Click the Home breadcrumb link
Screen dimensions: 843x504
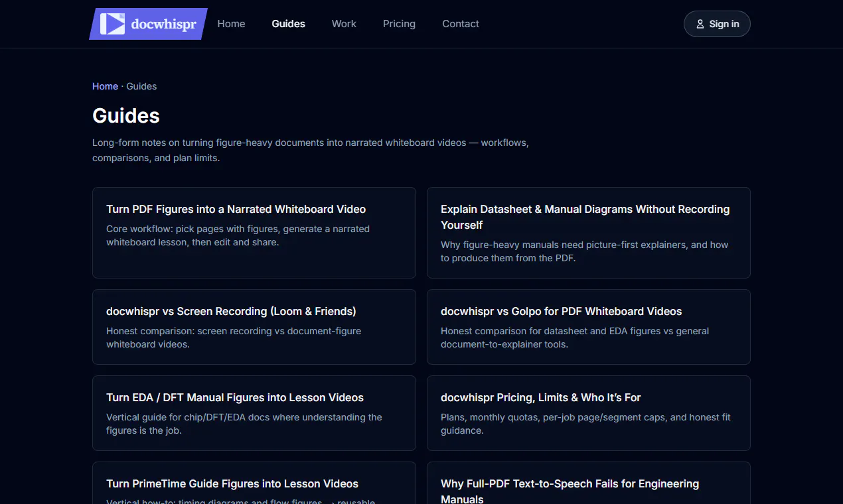point(105,86)
